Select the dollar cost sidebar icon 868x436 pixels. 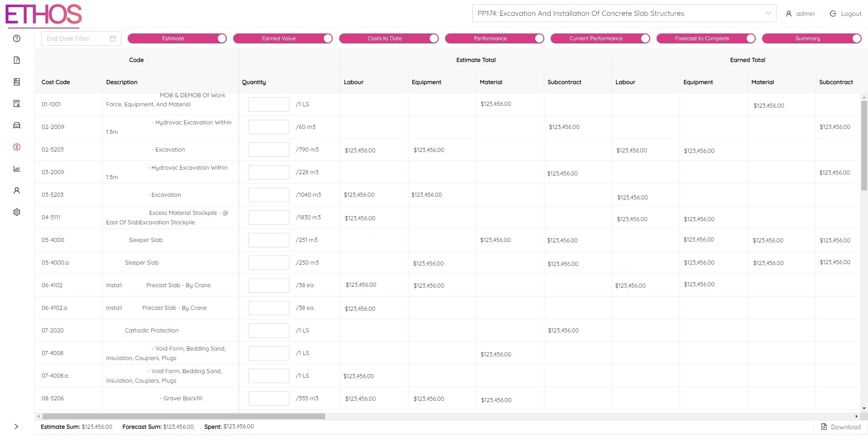(17, 147)
